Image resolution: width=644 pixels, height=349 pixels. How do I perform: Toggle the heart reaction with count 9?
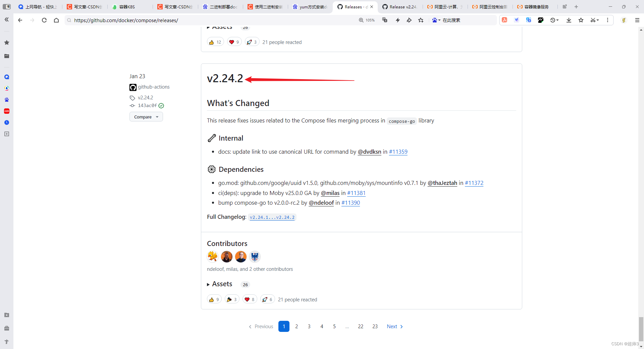coord(234,42)
